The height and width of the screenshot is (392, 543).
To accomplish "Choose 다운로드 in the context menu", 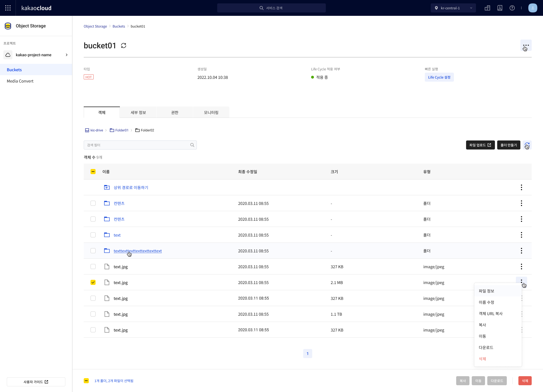I will coord(498,347).
